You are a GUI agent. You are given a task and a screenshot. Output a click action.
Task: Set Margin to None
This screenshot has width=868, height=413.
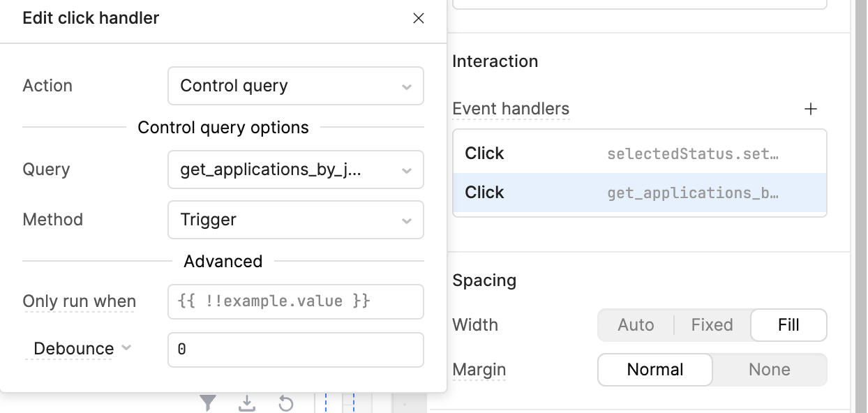769,370
